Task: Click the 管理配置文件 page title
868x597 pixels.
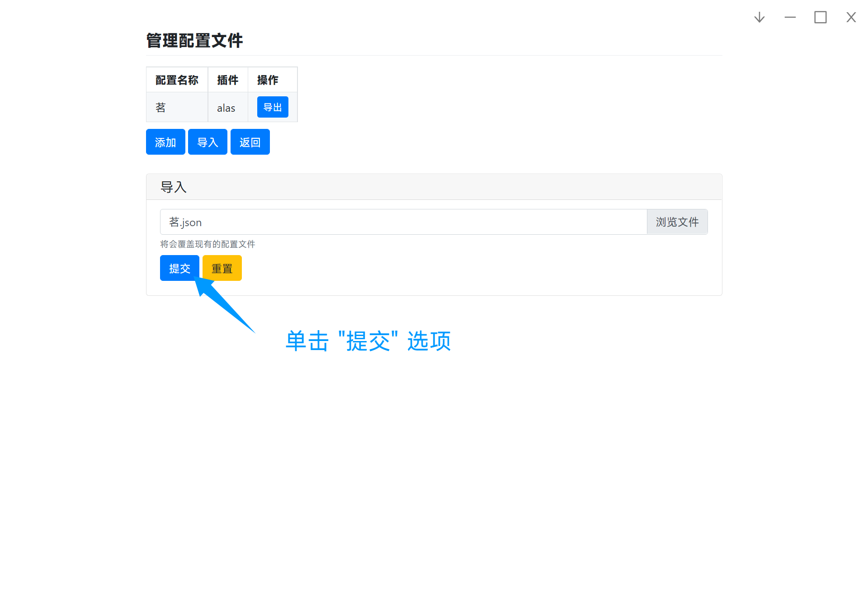Action: [x=194, y=41]
